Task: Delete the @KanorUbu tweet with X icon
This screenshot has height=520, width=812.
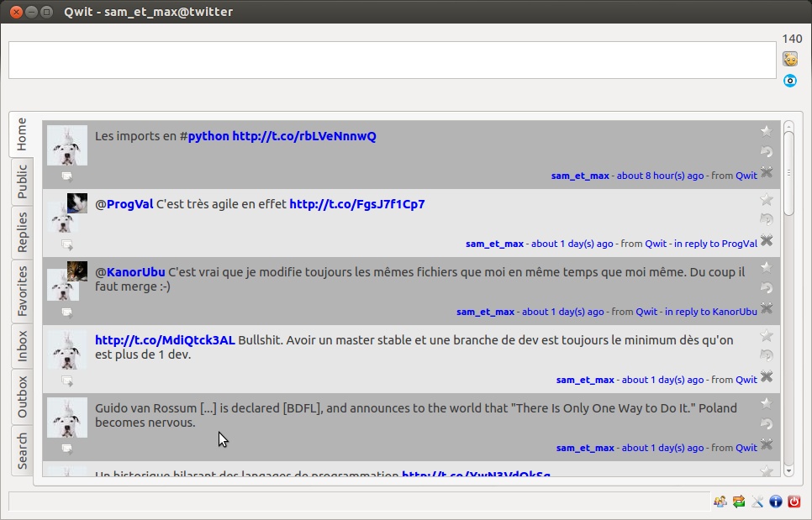Action: [x=767, y=308]
